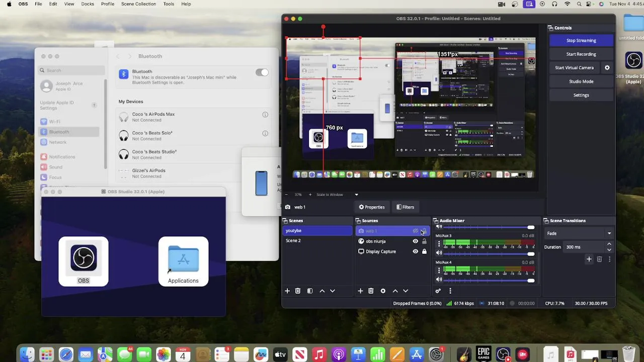Open the virtual camera settings gear

click(x=607, y=67)
